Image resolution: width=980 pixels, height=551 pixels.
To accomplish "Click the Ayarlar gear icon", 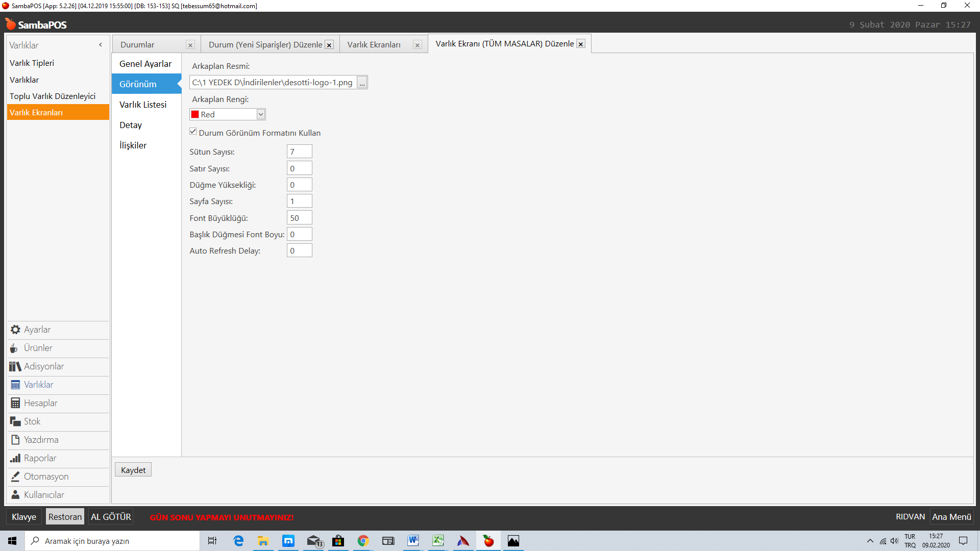I will click(x=15, y=330).
